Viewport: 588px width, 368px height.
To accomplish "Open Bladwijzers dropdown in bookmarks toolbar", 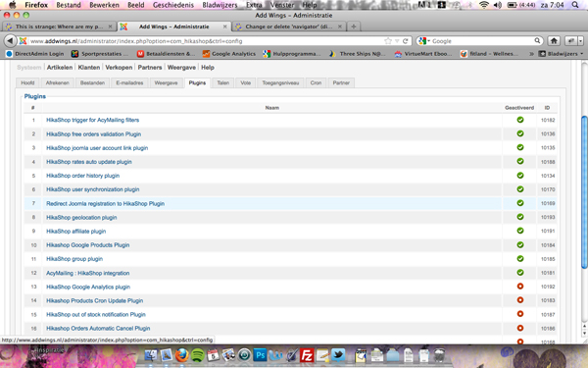I will (x=562, y=54).
